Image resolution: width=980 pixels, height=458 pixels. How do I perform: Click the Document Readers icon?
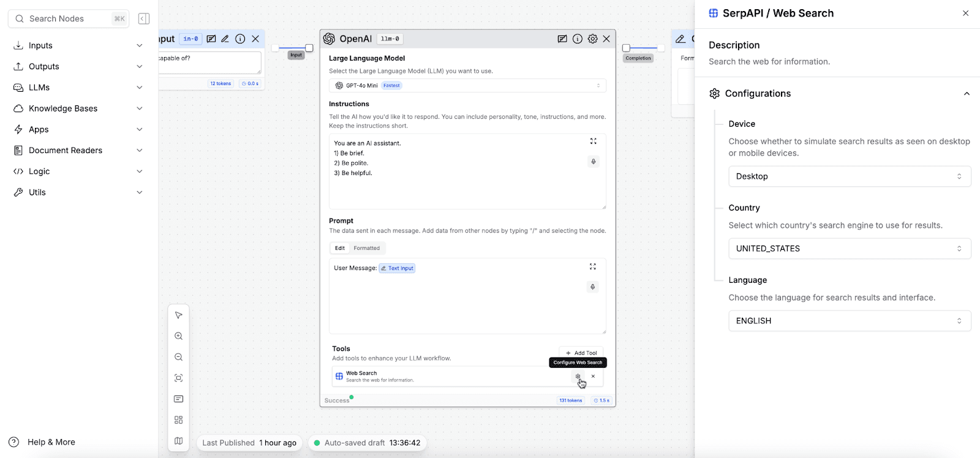tap(18, 150)
